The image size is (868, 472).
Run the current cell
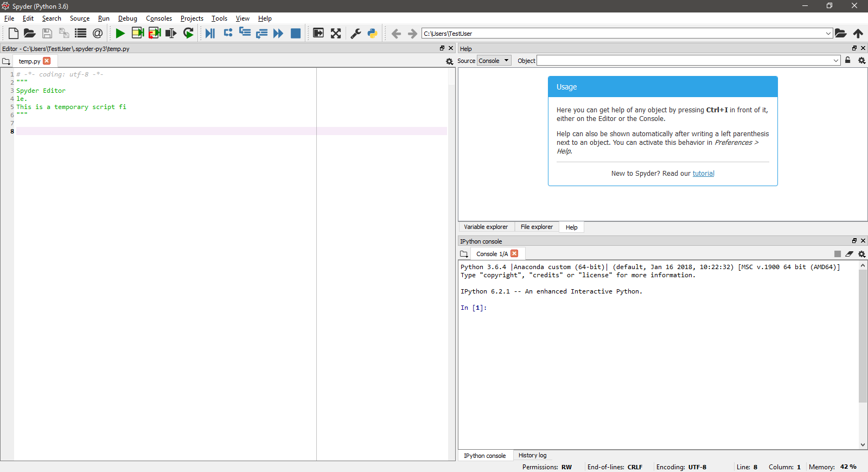138,33
